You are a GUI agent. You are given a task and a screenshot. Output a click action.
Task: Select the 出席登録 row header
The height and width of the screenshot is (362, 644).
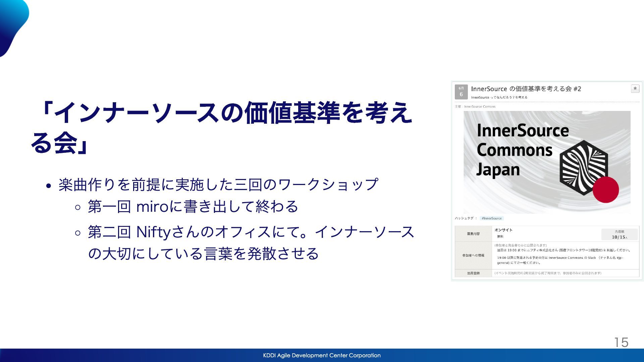473,273
